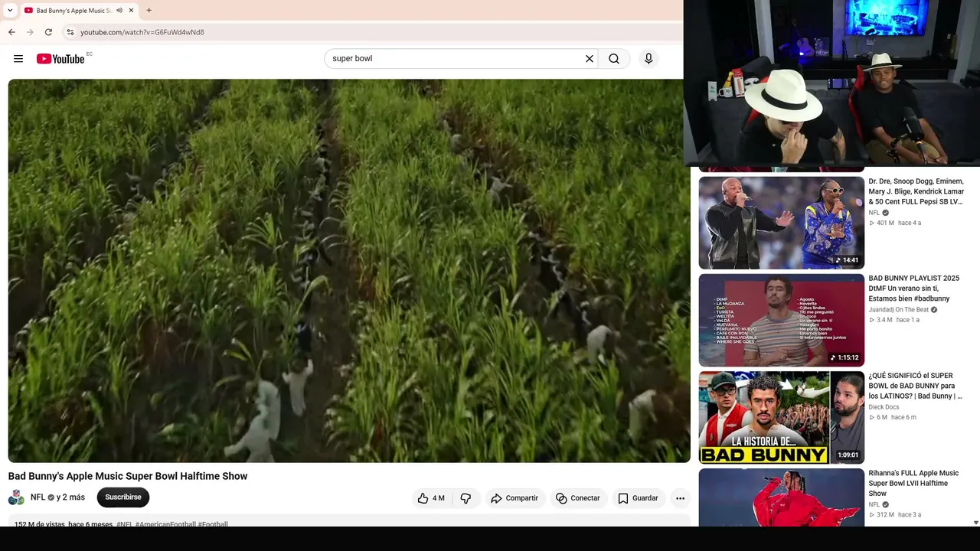The width and height of the screenshot is (980, 551).
Task: Run the search with the magnifier button
Action: (x=614, y=59)
